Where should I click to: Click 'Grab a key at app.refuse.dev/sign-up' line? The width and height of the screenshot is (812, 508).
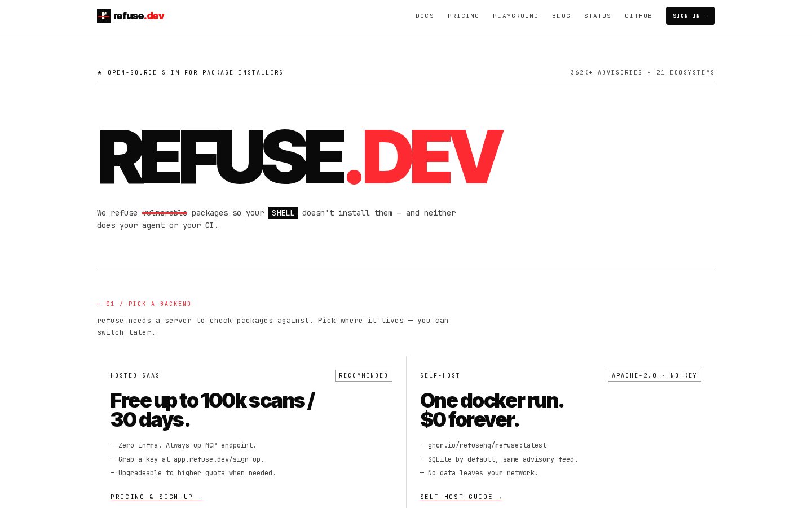click(x=188, y=459)
